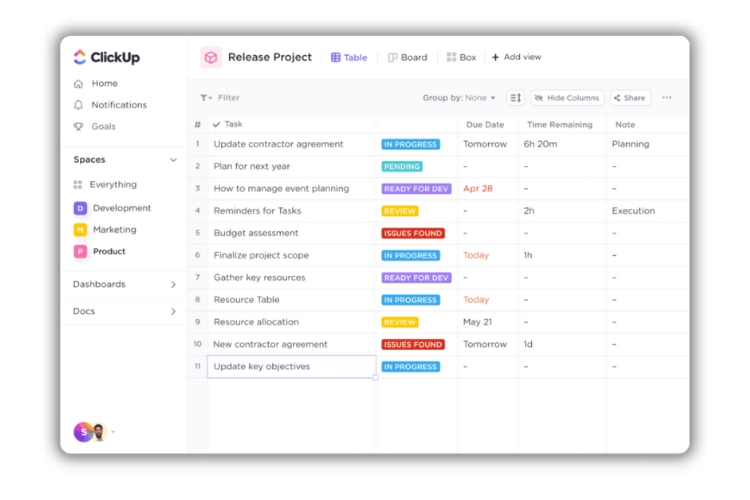Toggle Hide Columns visibility option
Viewport: 750px width, 500px height.
coord(567,98)
